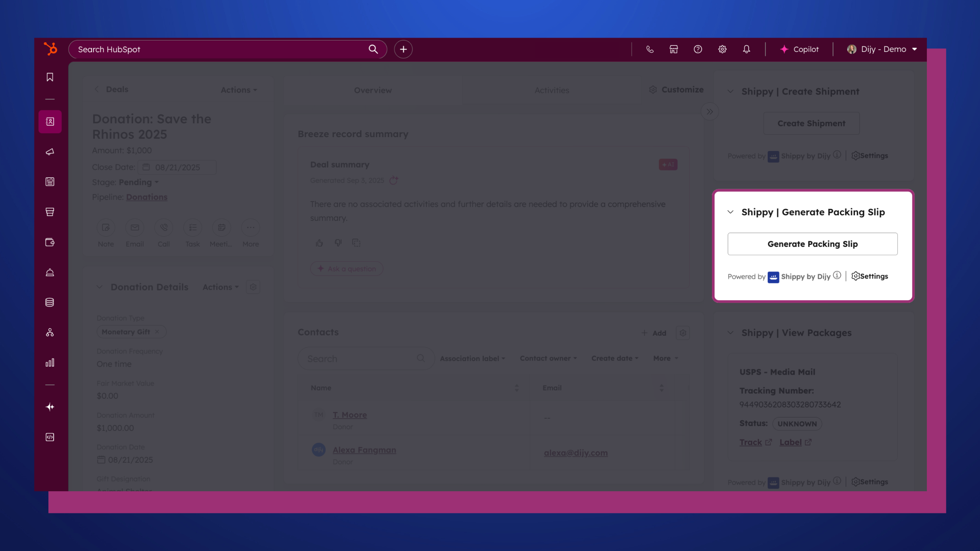980x551 pixels.
Task: Copy the Deal summary text
Action: (356, 243)
